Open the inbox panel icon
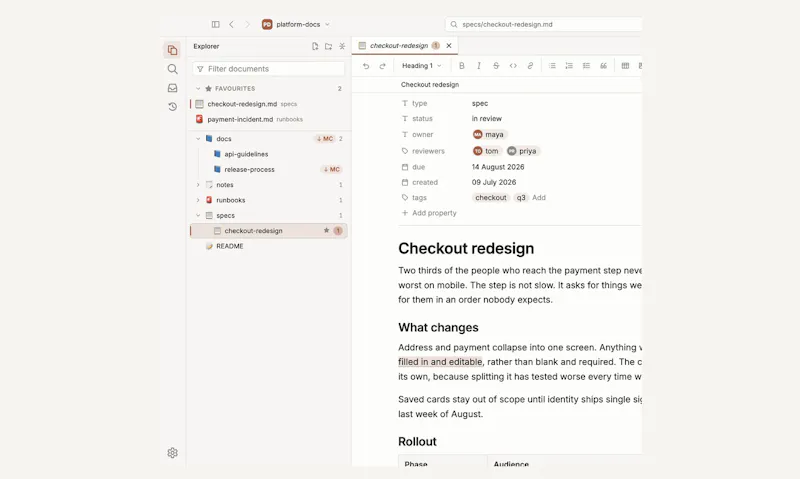This screenshot has height=479, width=800. [172, 88]
